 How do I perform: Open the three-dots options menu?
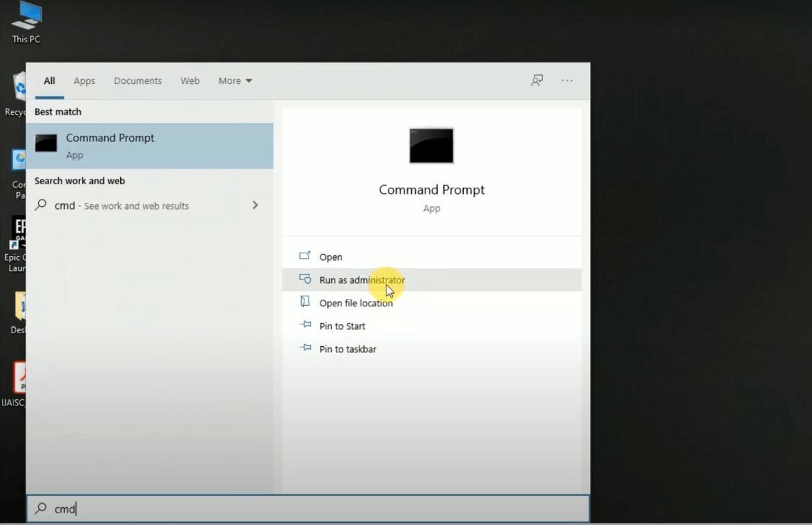567,81
